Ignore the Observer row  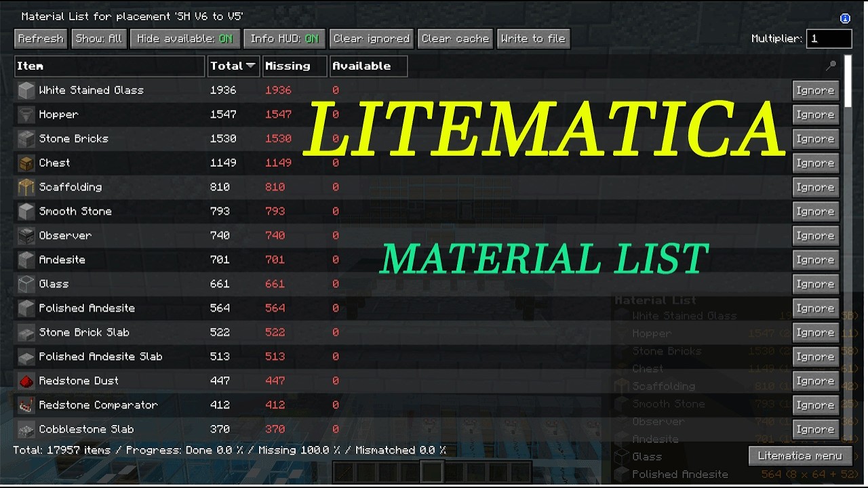[816, 236]
